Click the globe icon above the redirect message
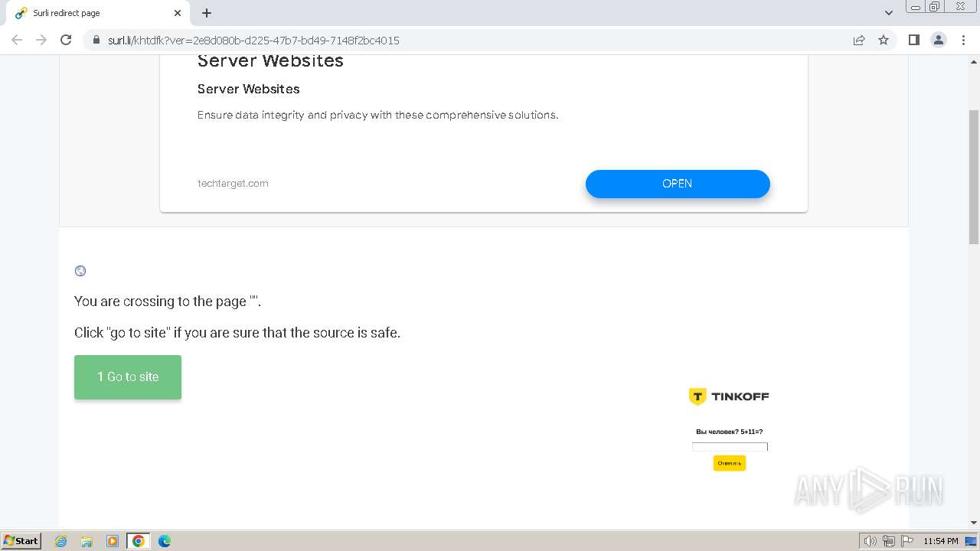The image size is (980, 551). point(80,271)
